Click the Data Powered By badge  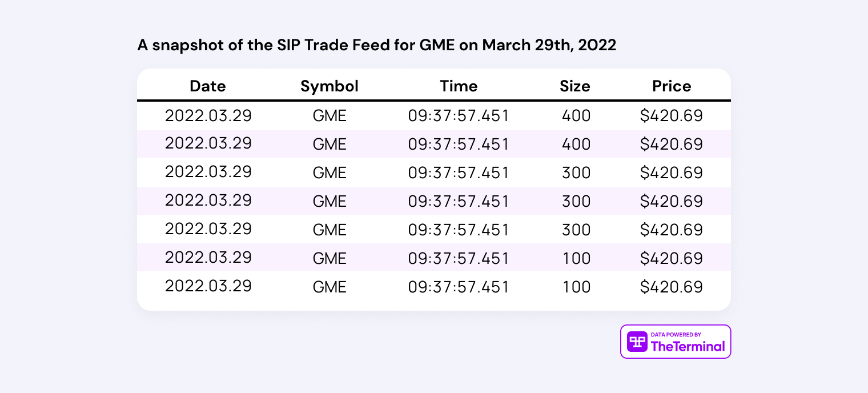(x=676, y=342)
